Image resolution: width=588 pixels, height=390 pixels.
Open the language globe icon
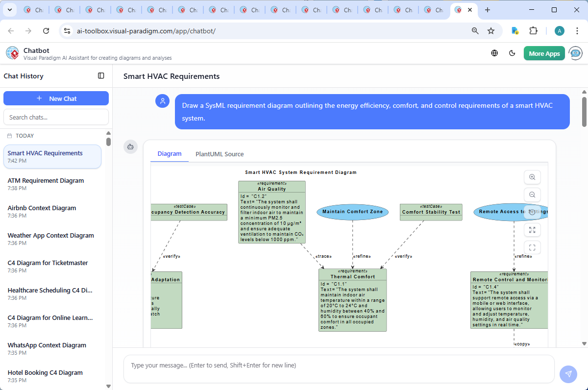tap(493, 53)
